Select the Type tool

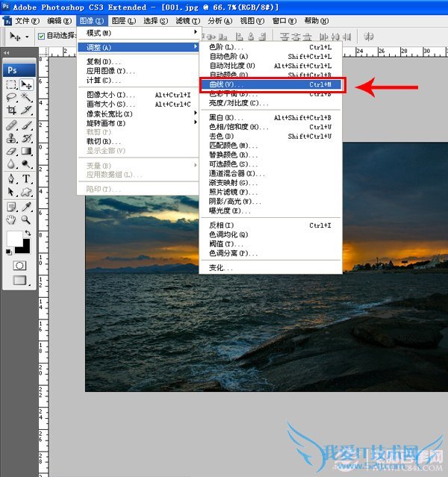(x=26, y=178)
